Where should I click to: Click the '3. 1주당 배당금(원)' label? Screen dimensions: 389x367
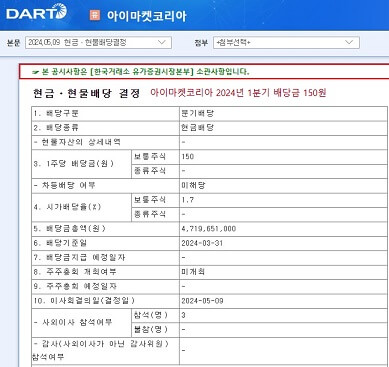click(73, 164)
